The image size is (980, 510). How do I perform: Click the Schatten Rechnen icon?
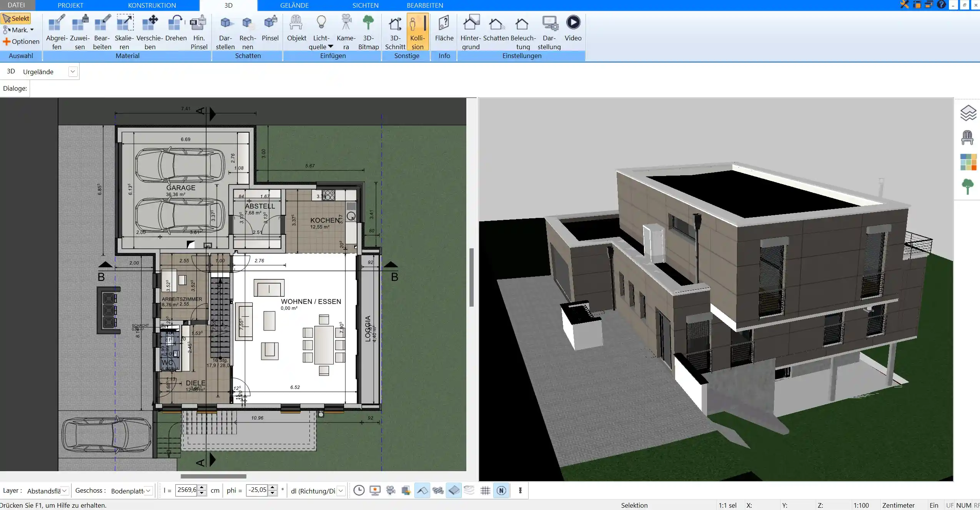coord(247,32)
